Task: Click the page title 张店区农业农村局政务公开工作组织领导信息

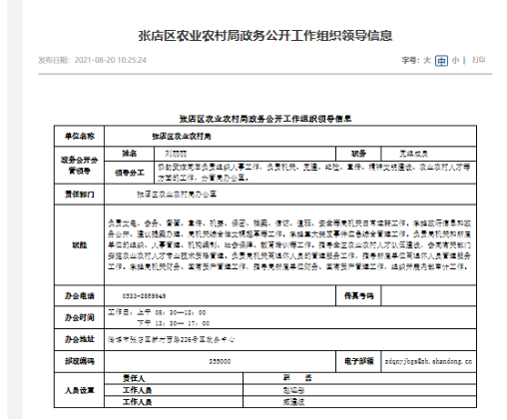Action: pos(265,36)
